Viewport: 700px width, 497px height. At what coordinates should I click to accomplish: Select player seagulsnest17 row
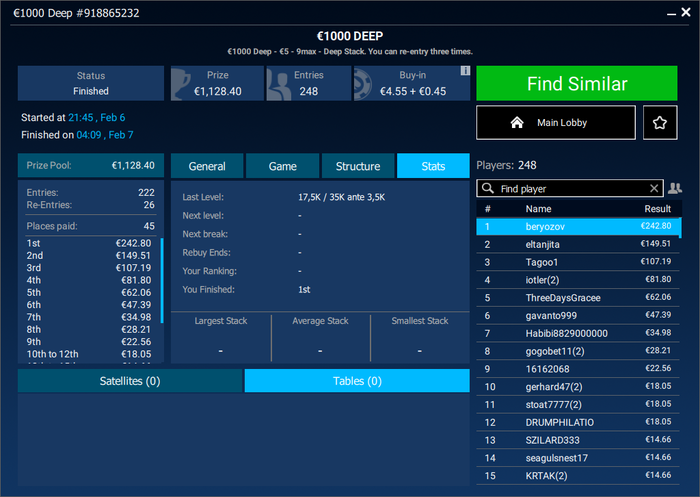[x=578, y=458]
